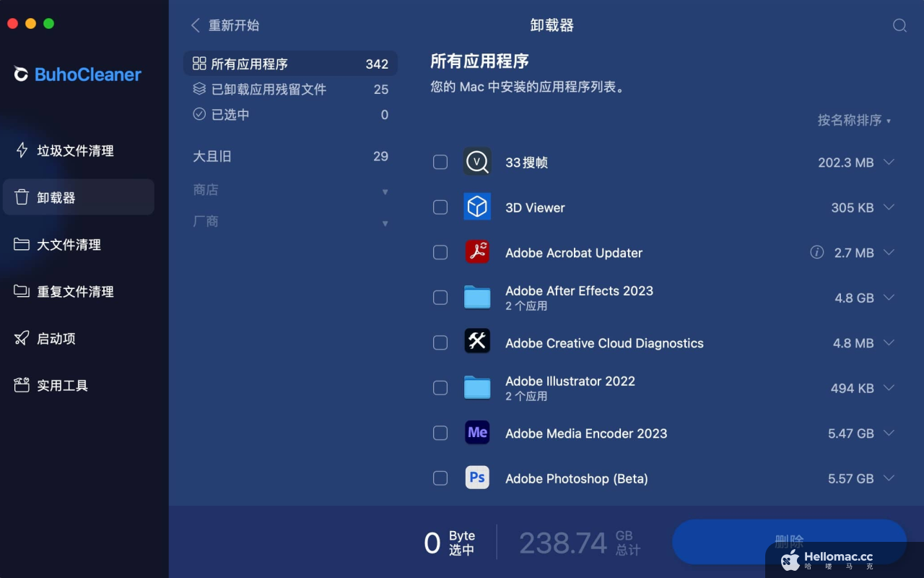This screenshot has width=924, height=578.
Task: Select the 已选中 category
Action: 290,114
